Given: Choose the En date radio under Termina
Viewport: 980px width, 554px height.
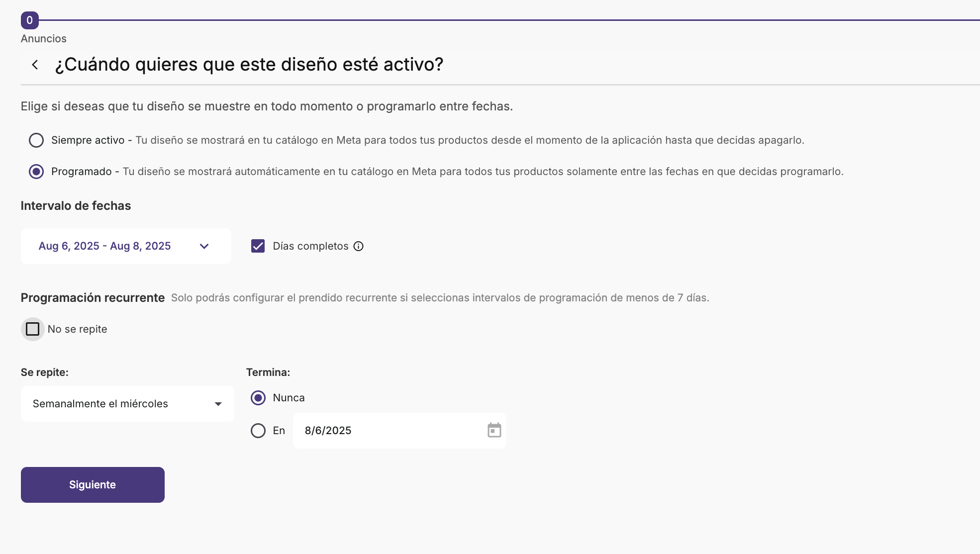Looking at the screenshot, I should [x=258, y=431].
